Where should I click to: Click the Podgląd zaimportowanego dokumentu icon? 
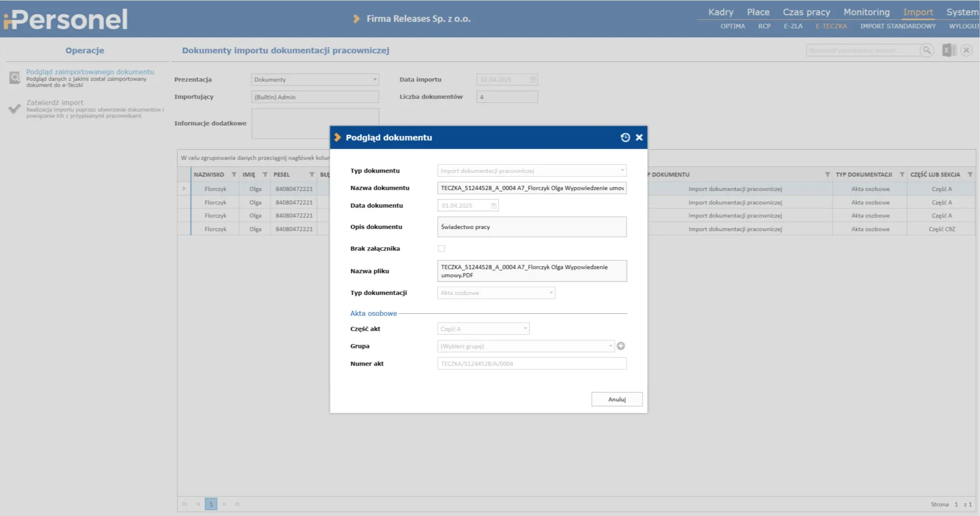[15, 78]
